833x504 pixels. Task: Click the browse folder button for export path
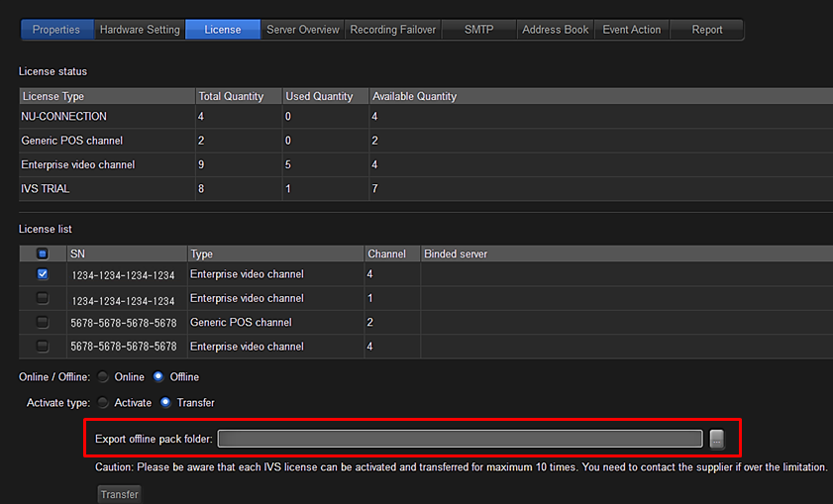tap(717, 439)
